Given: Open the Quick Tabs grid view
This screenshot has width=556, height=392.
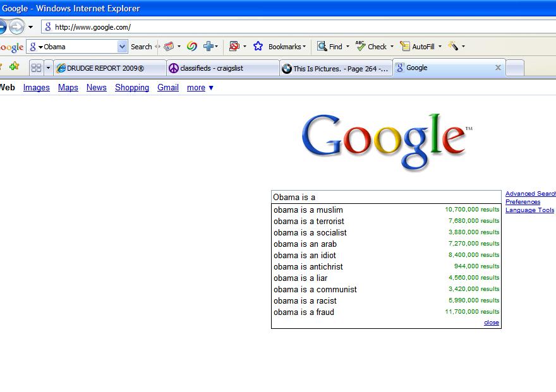Looking at the screenshot, I should pyautogui.click(x=36, y=68).
